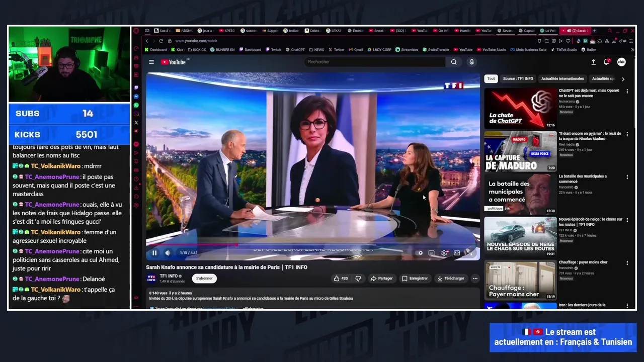Open 'Nouvel épisode de neige' video title
This screenshot has width=644, height=362.
[x=590, y=222]
